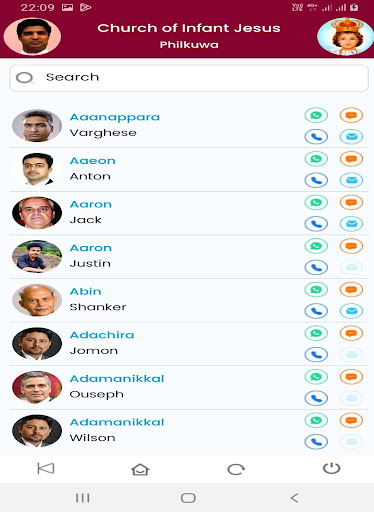
Task: Tap the Infant Jesus image in header
Action: (x=346, y=36)
